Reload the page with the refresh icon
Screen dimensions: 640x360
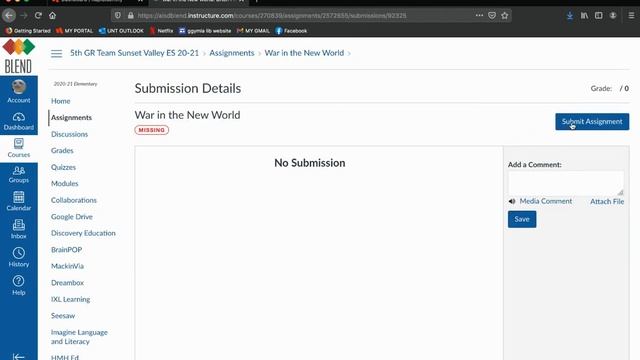point(38,16)
